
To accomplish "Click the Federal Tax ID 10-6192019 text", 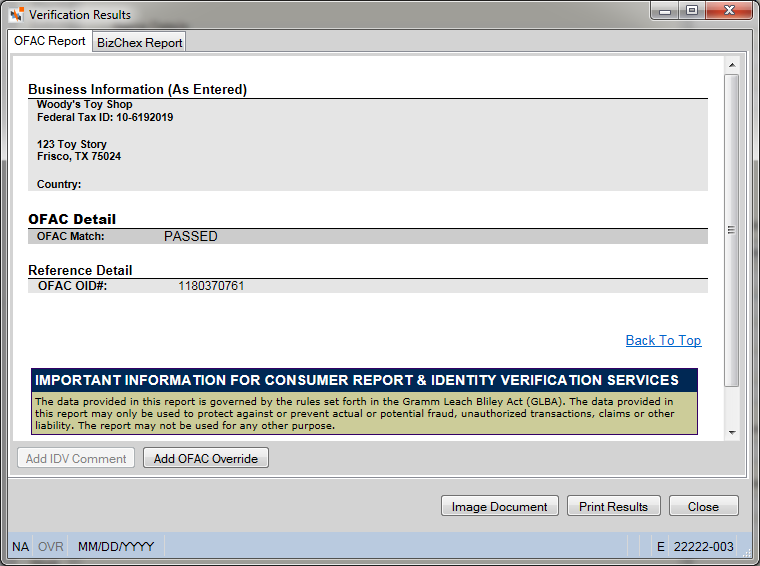I will (x=105, y=117).
